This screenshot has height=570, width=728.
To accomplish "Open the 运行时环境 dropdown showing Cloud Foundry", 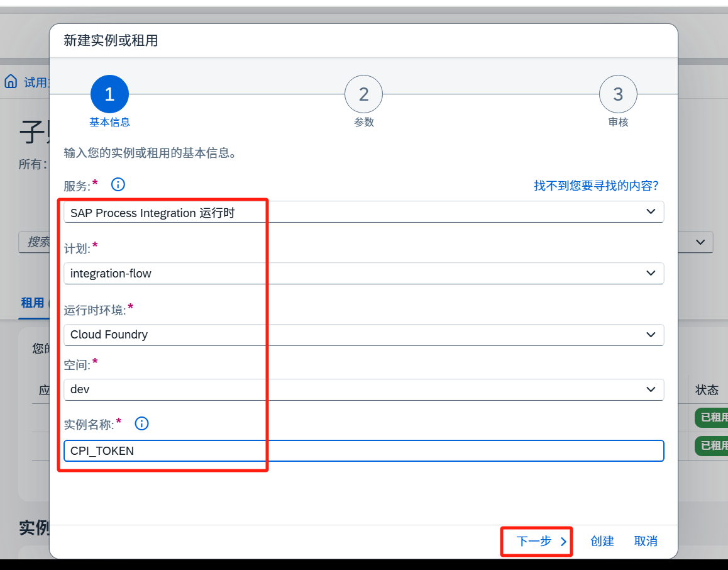I will click(363, 335).
